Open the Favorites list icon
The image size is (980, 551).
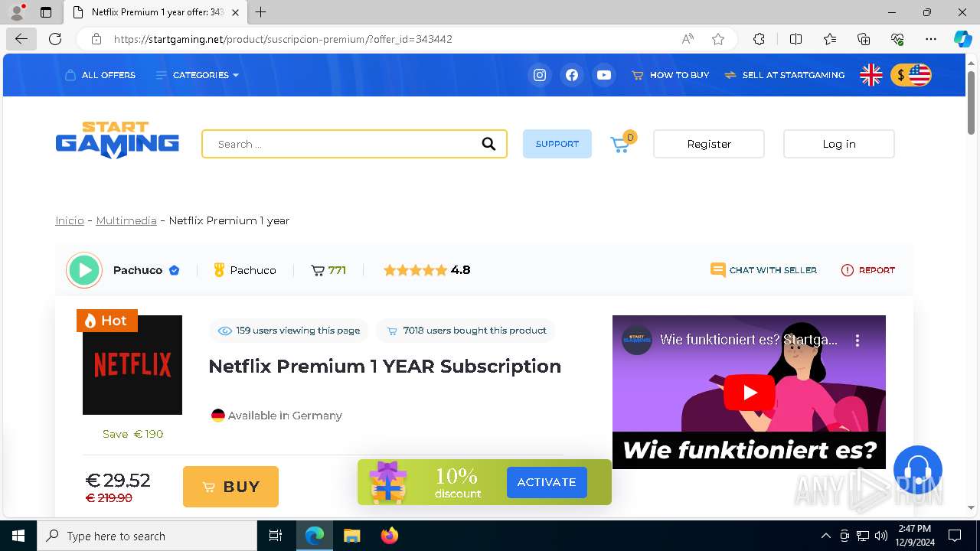(x=830, y=39)
